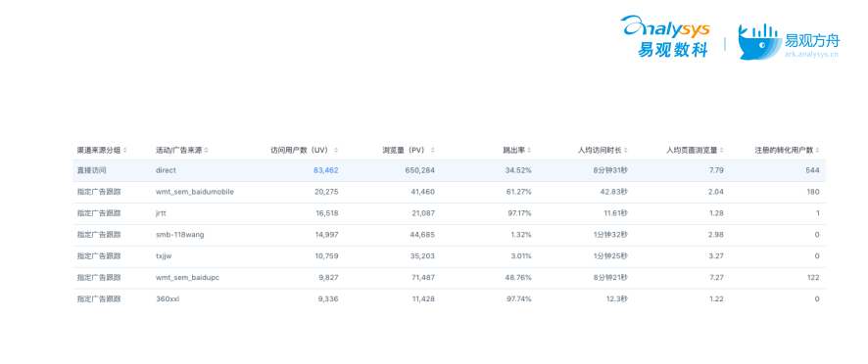
Task: Click the Analysys 易观数科 logo
Action: coord(665,36)
